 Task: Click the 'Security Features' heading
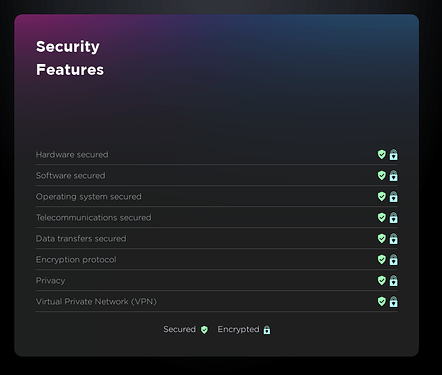(70, 58)
